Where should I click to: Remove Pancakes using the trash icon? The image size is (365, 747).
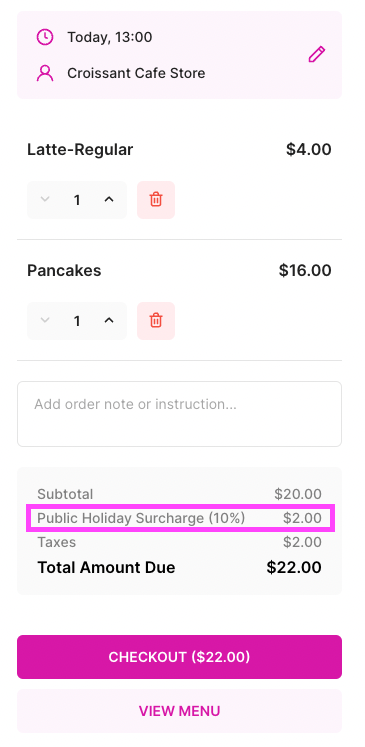pyautogui.click(x=156, y=321)
